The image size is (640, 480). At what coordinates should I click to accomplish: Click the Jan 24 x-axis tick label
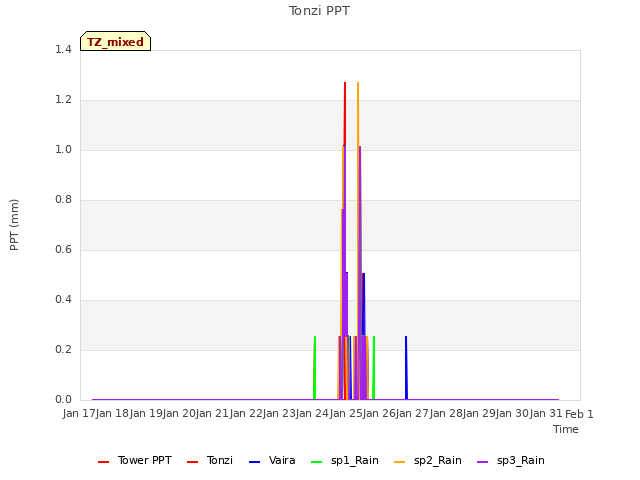pos(313,414)
